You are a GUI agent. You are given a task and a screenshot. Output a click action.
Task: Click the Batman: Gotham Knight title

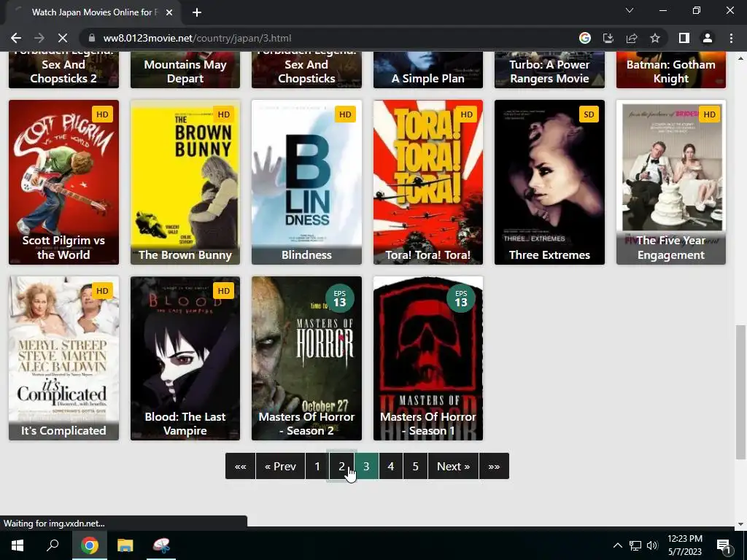[671, 71]
